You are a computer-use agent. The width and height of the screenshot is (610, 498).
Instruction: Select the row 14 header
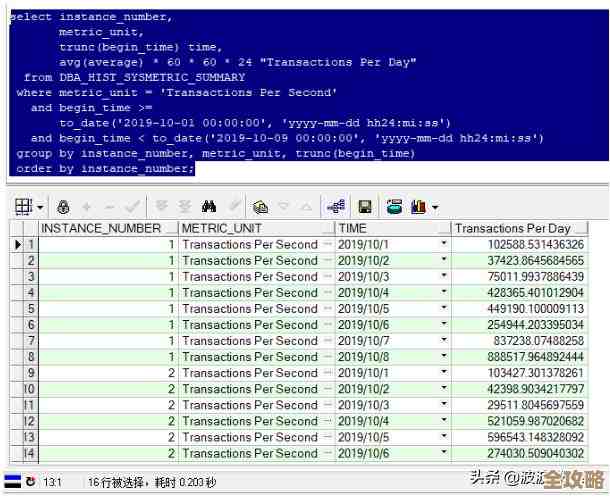coord(24,453)
